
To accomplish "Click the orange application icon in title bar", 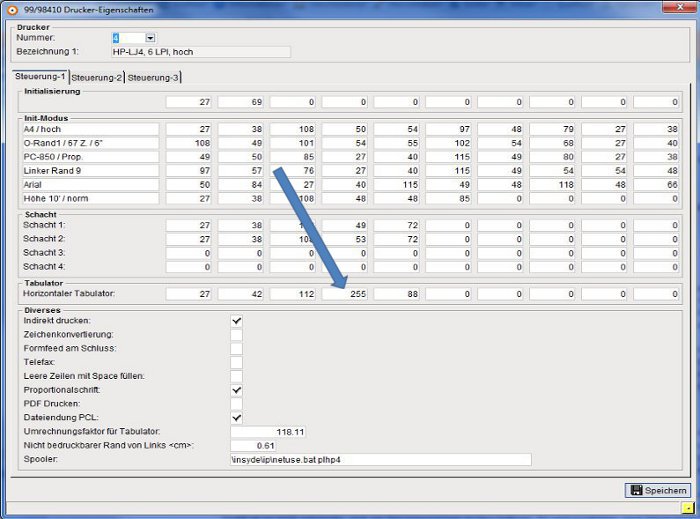I will pyautogui.click(x=12, y=9).
